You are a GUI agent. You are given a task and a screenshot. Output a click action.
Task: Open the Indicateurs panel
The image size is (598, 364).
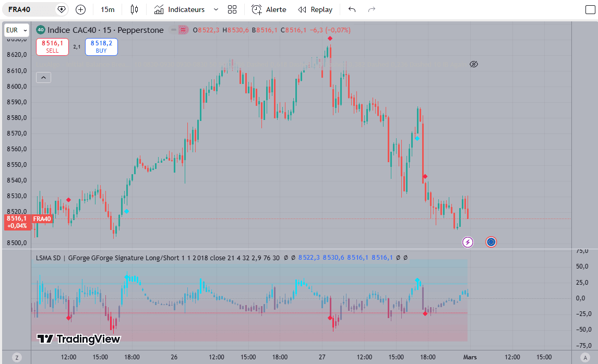coord(181,9)
